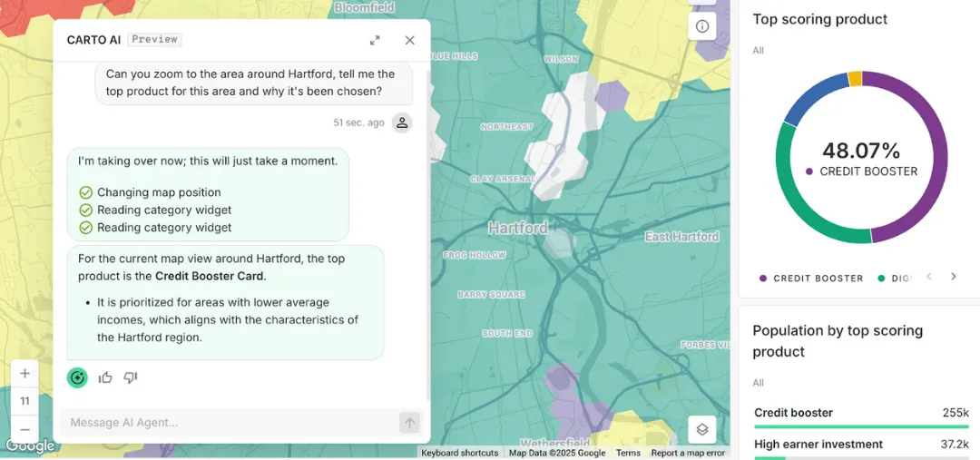Type in the Message AI Agent field
Viewport: 980px width, 460px height.
227,423
